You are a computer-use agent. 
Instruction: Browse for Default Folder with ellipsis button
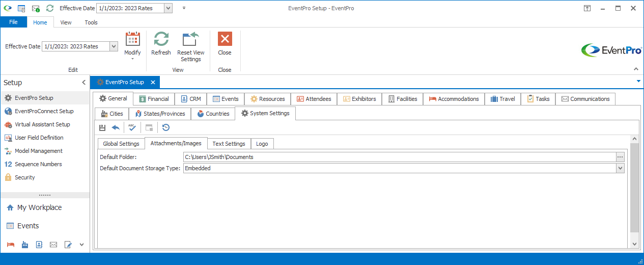pyautogui.click(x=620, y=157)
